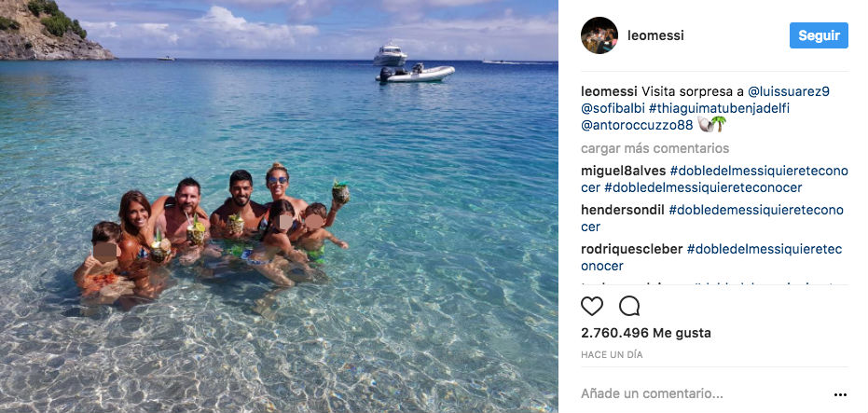The height and width of the screenshot is (413, 868).
Task: Open the three-dot more options menu
Action: [x=841, y=394]
